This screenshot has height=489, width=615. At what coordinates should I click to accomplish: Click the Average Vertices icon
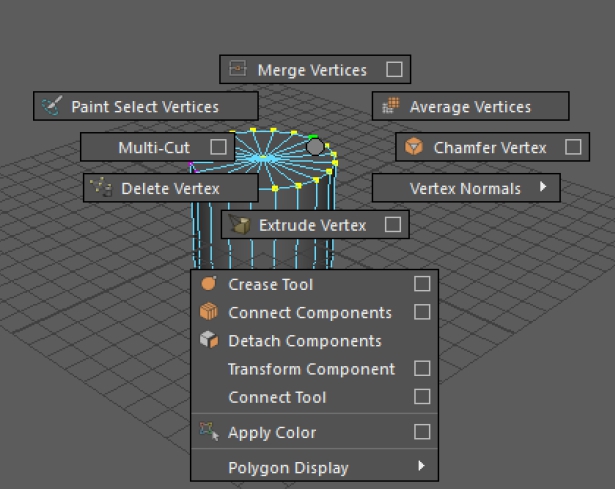(x=391, y=106)
